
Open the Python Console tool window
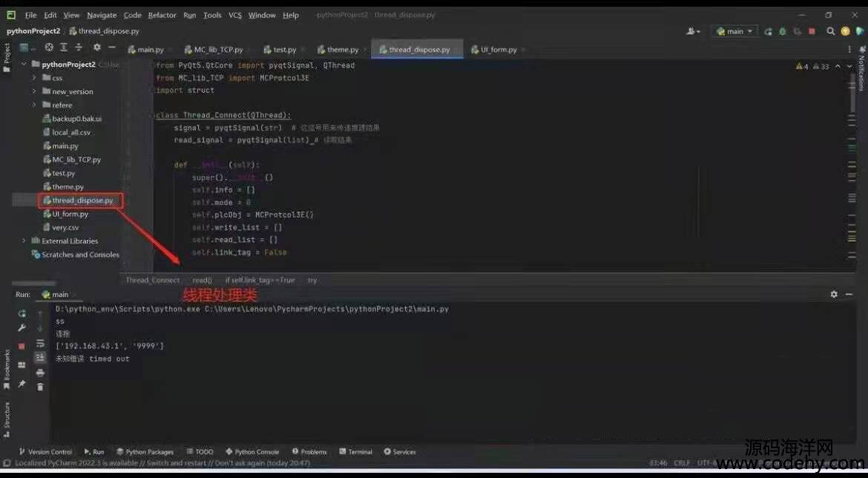(252, 451)
